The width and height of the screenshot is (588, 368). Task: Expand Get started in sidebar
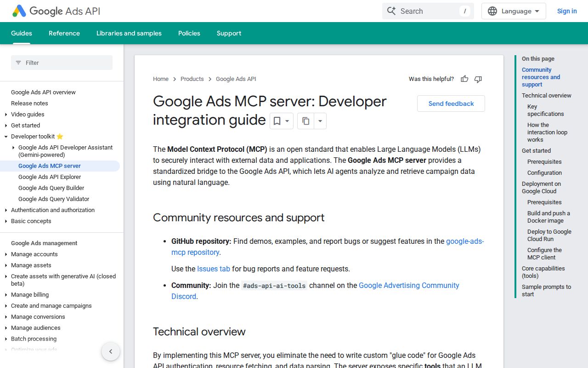(x=6, y=126)
